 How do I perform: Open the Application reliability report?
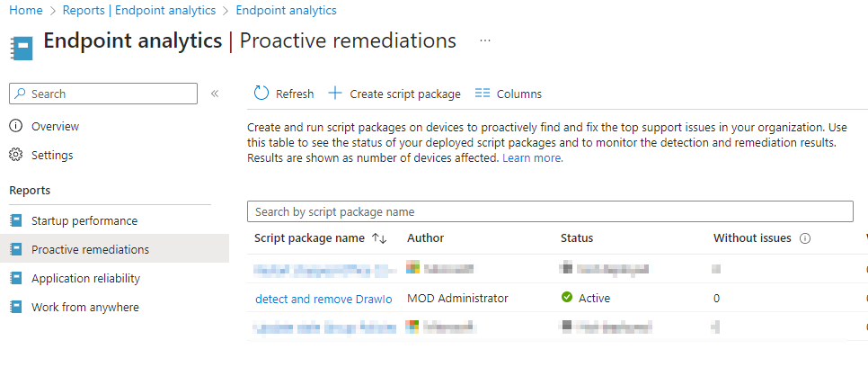[85, 278]
